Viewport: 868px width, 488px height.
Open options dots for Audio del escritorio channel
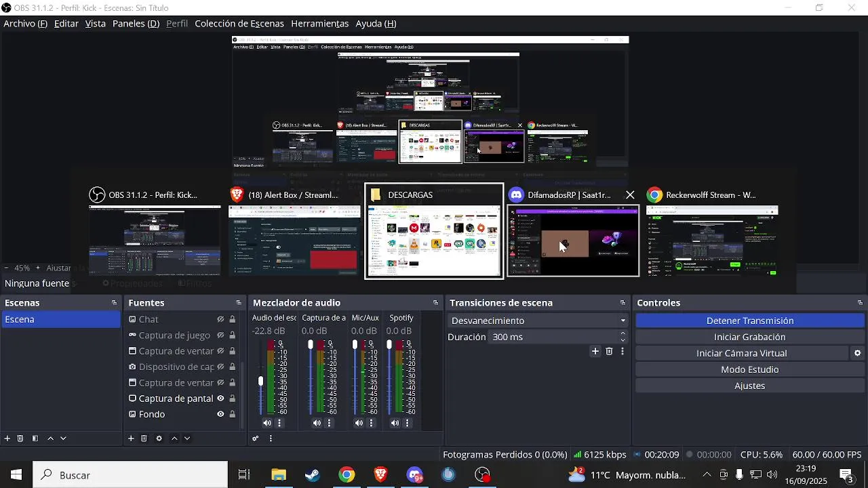pyautogui.click(x=279, y=423)
